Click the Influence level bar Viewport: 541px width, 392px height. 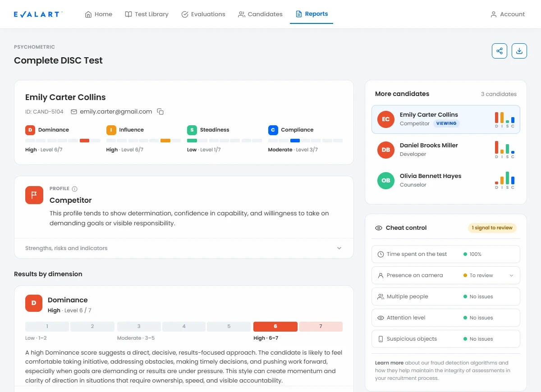(x=144, y=141)
